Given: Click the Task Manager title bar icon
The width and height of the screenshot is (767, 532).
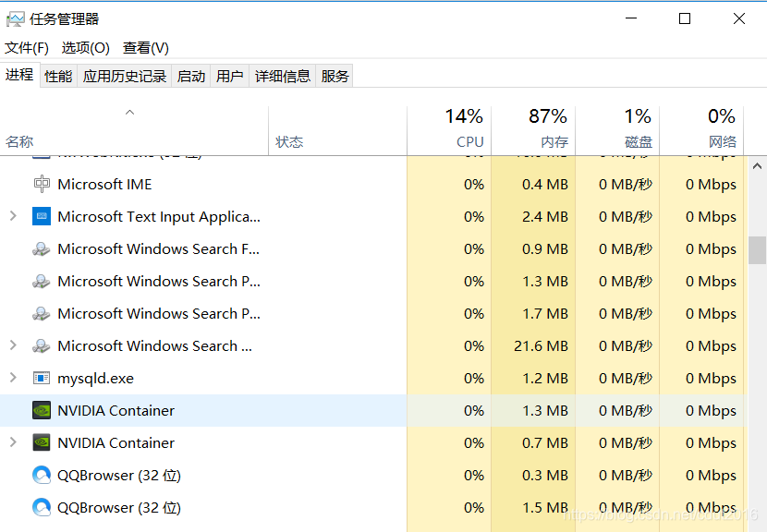Looking at the screenshot, I should pos(15,19).
